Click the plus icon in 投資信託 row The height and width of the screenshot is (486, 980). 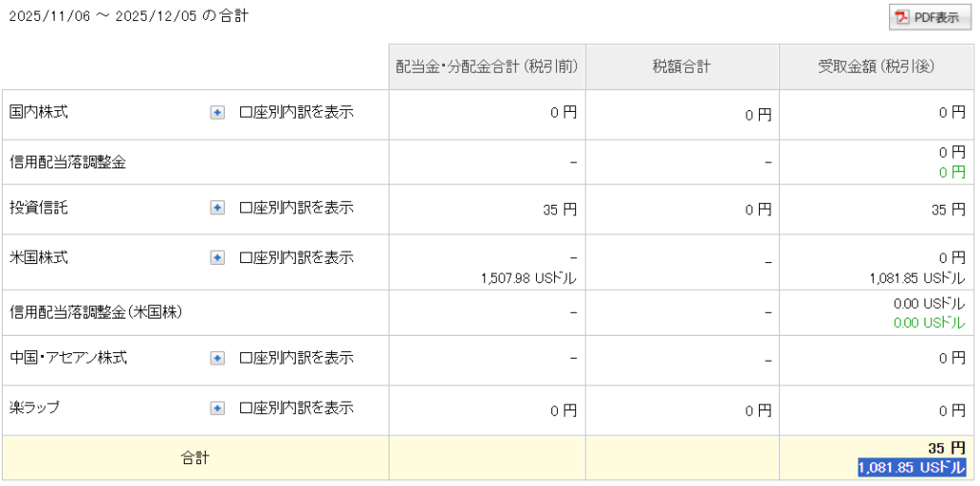[217, 208]
